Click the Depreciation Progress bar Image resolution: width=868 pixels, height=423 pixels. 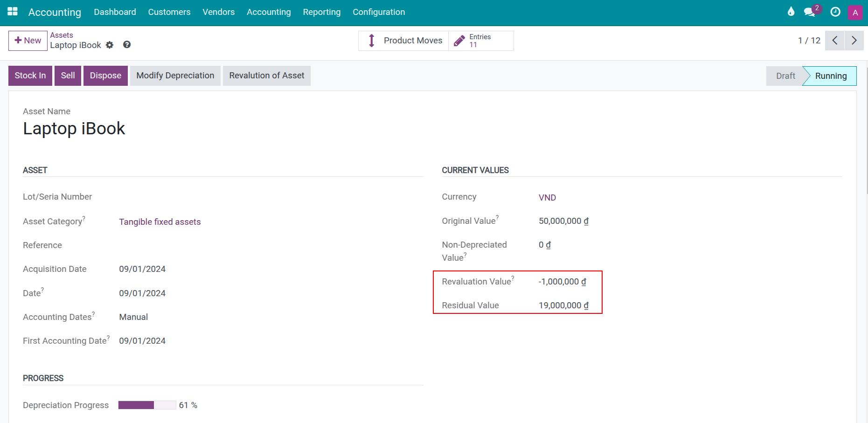tap(147, 405)
